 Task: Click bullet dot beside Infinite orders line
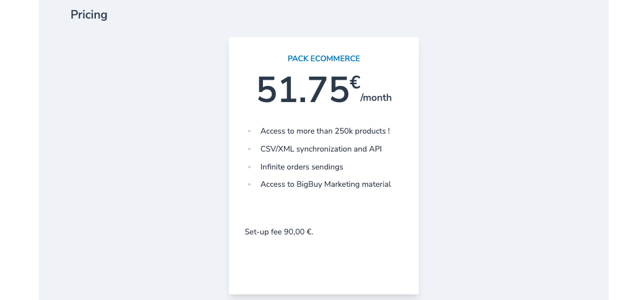[249, 167]
